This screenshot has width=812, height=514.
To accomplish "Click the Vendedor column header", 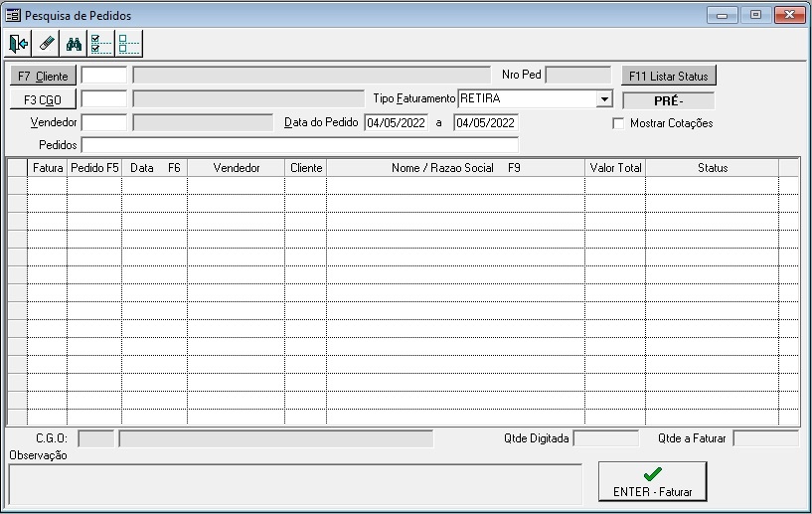I will [237, 168].
